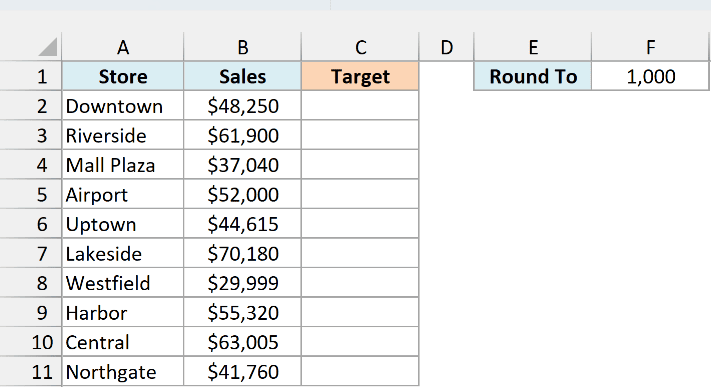The height and width of the screenshot is (387, 711).
Task: Select row 4 header
Action: tap(30, 165)
